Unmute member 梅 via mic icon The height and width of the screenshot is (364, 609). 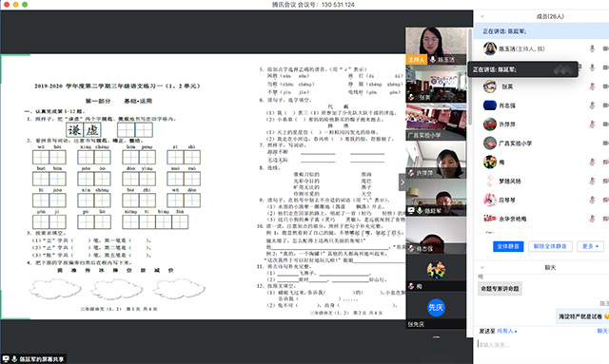pyautogui.click(x=592, y=162)
